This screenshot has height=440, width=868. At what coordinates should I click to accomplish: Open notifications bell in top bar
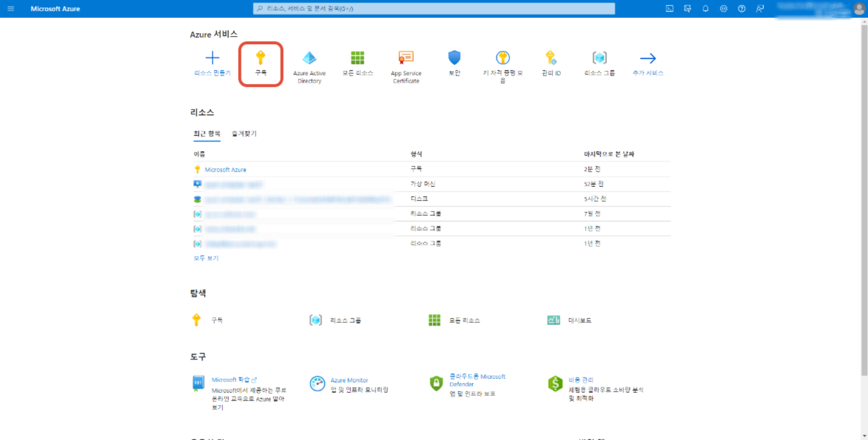point(706,9)
